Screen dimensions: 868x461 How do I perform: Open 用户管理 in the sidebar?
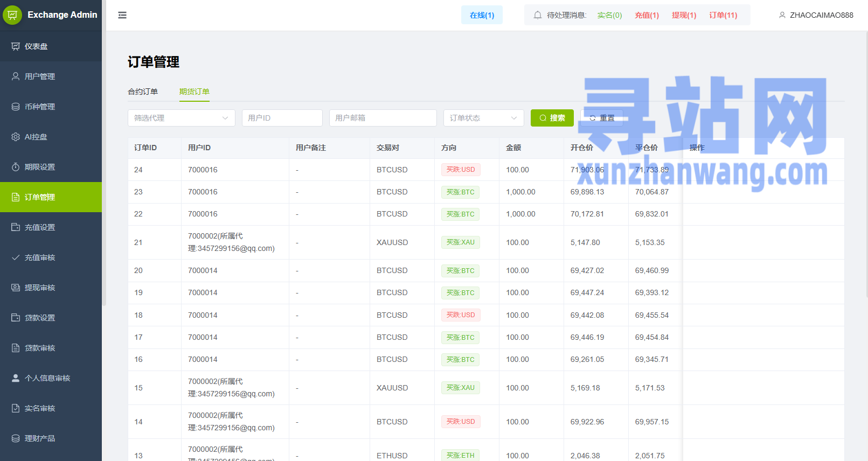(51, 76)
